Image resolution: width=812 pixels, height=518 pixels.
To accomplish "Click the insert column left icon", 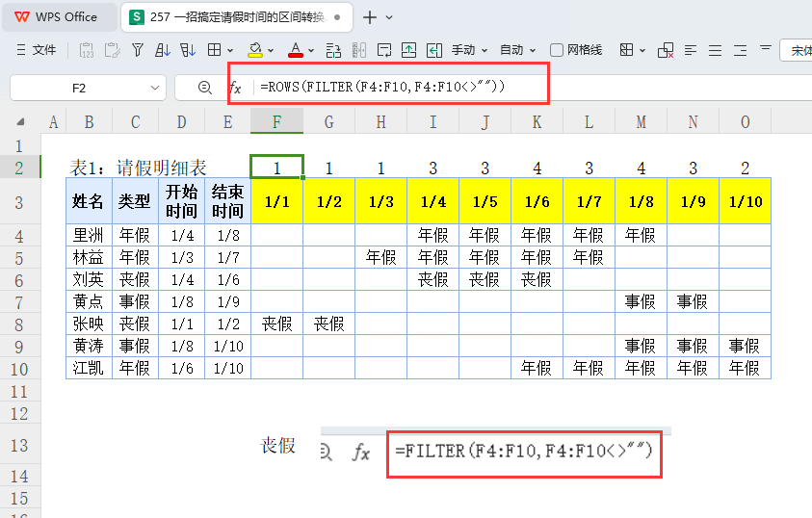I will point(434,50).
